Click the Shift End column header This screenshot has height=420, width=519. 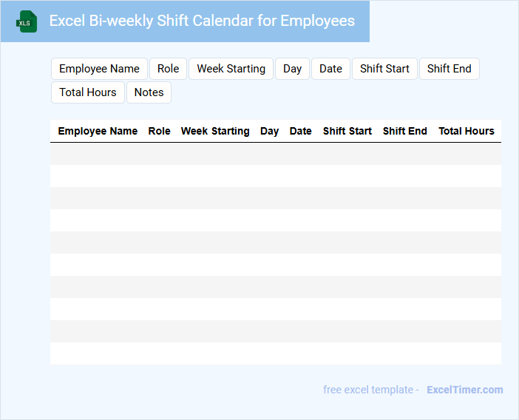(404, 131)
